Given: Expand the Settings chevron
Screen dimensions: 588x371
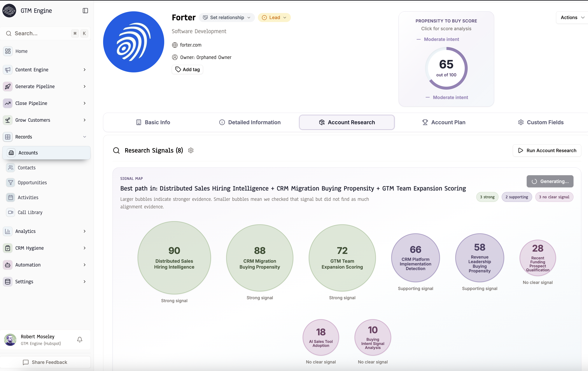Looking at the screenshot, I should (x=85, y=281).
